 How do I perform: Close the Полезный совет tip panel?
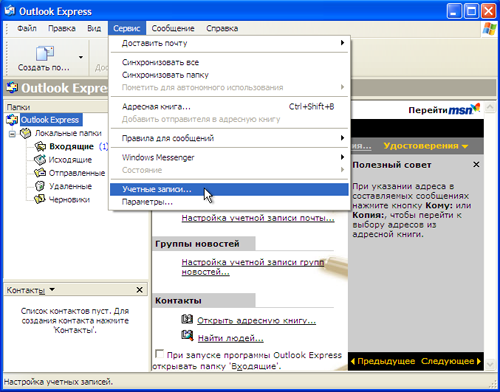(476, 164)
